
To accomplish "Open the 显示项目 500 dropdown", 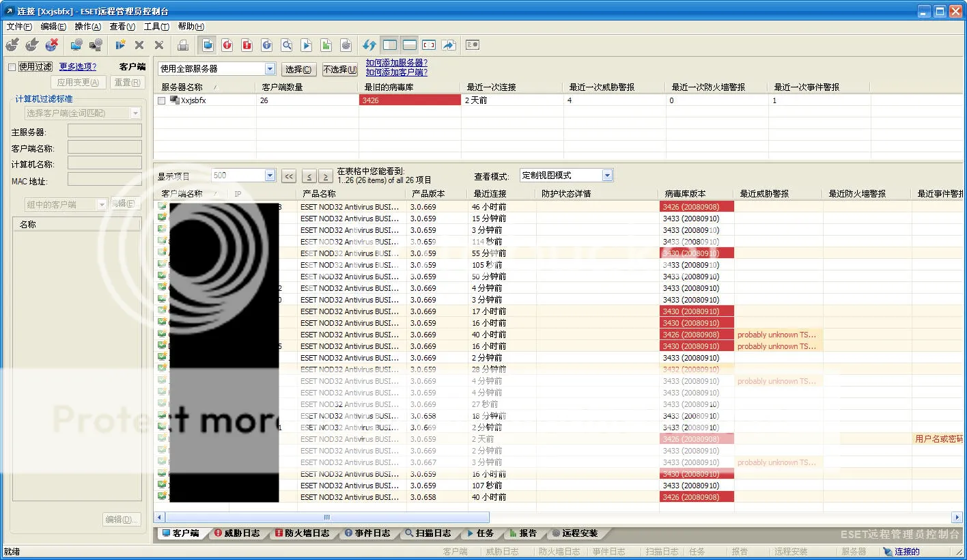I will (x=270, y=176).
